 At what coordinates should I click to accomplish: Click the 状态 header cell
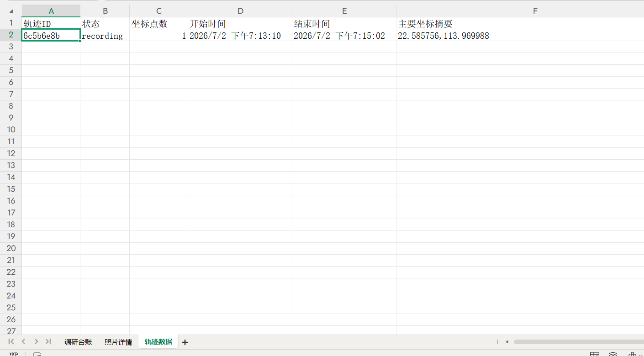[105, 23]
